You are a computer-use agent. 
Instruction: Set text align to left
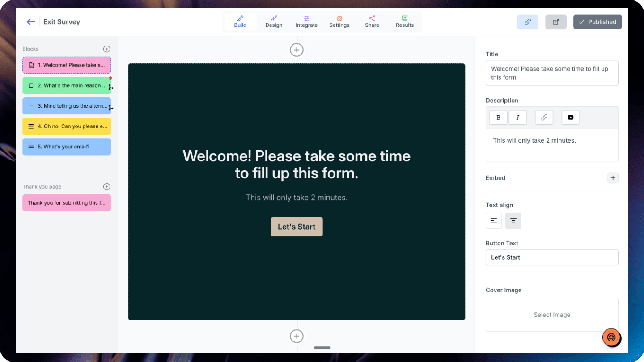(494, 221)
